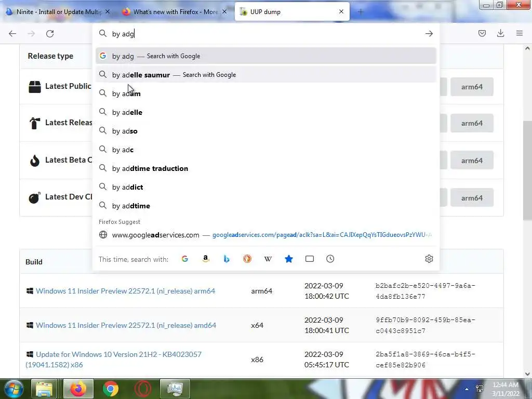Search history with the clock icon

[330, 259]
